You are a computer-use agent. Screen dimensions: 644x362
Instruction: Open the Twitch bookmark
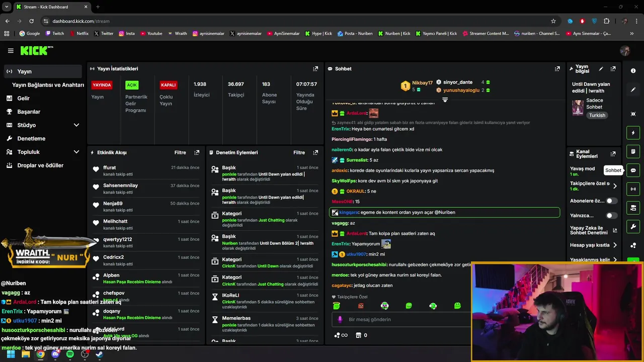[x=55, y=34]
